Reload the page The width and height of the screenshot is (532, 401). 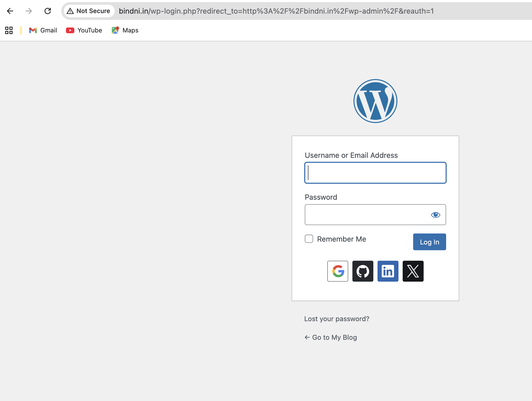pos(48,11)
